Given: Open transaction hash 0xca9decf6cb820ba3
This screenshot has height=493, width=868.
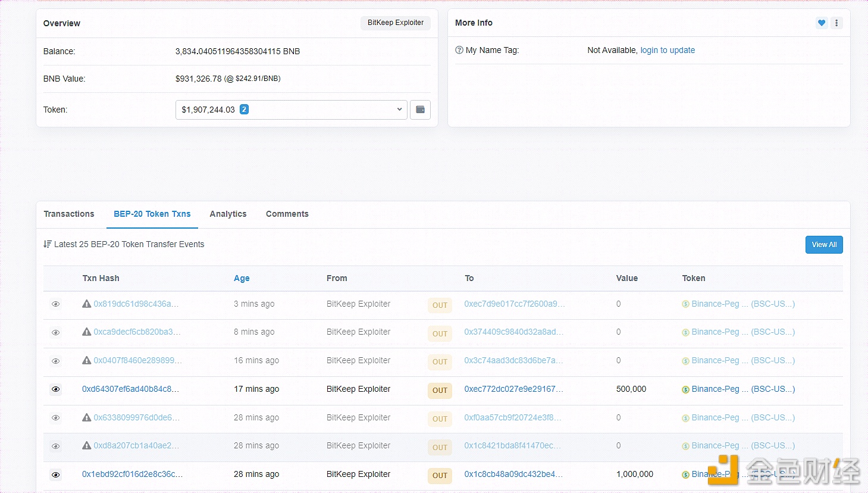Looking at the screenshot, I should pyautogui.click(x=137, y=332).
